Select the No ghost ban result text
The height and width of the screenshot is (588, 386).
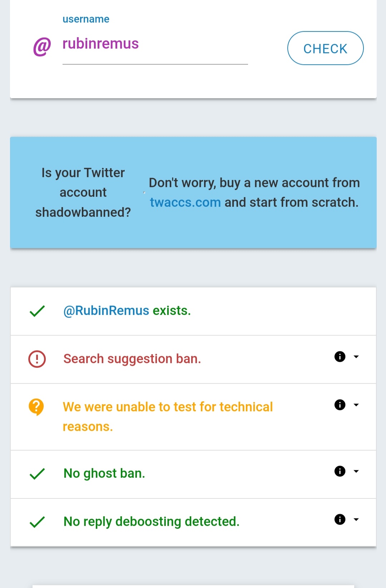104,473
